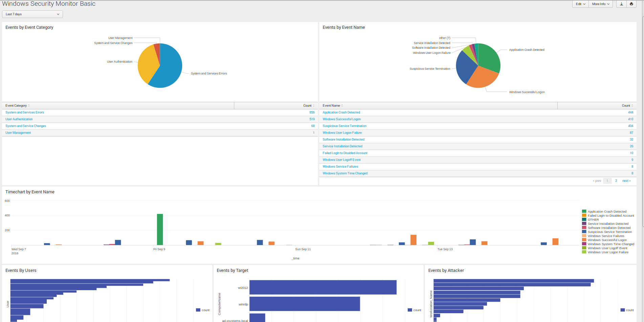Open the More Info dropdown

pyautogui.click(x=600, y=4)
